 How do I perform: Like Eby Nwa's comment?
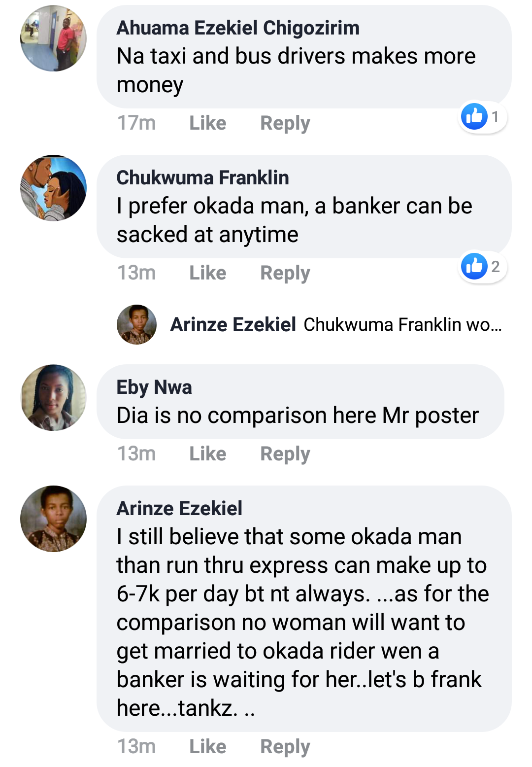pos(207,453)
